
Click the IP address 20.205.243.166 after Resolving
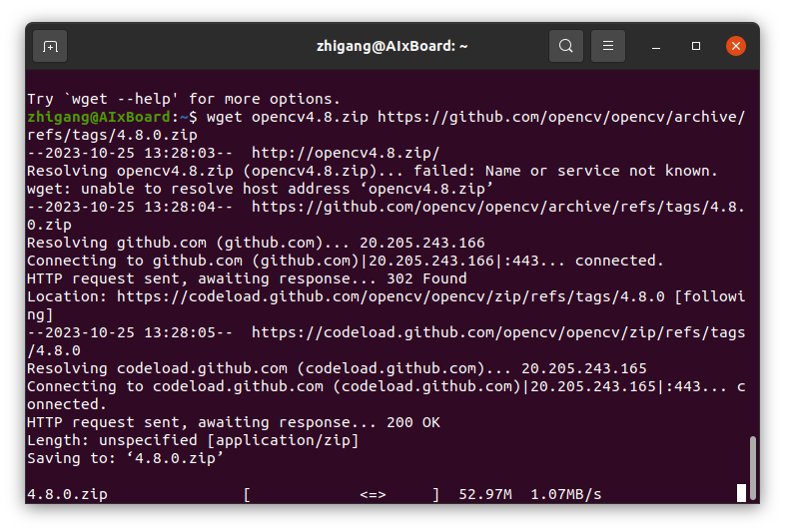(422, 243)
